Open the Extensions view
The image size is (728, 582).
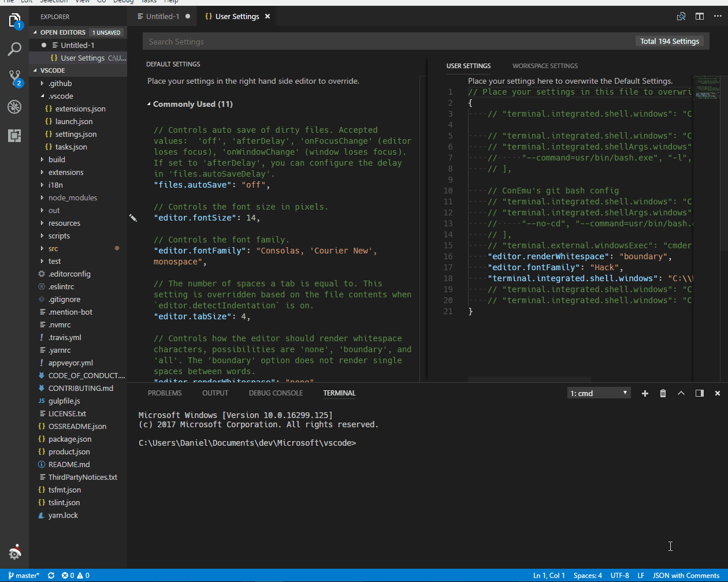point(14,135)
